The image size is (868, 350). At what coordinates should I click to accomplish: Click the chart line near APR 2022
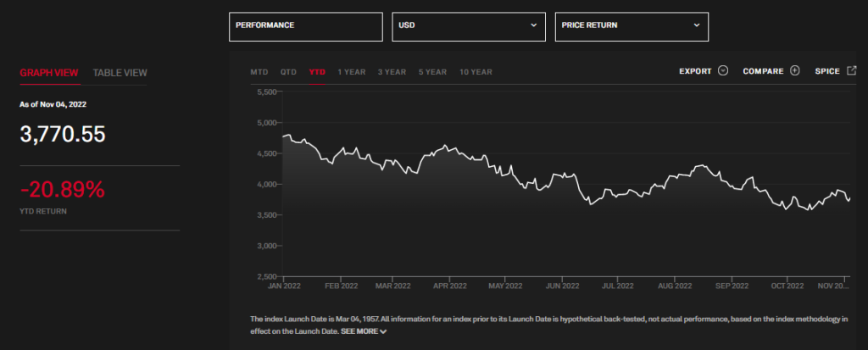(447, 147)
